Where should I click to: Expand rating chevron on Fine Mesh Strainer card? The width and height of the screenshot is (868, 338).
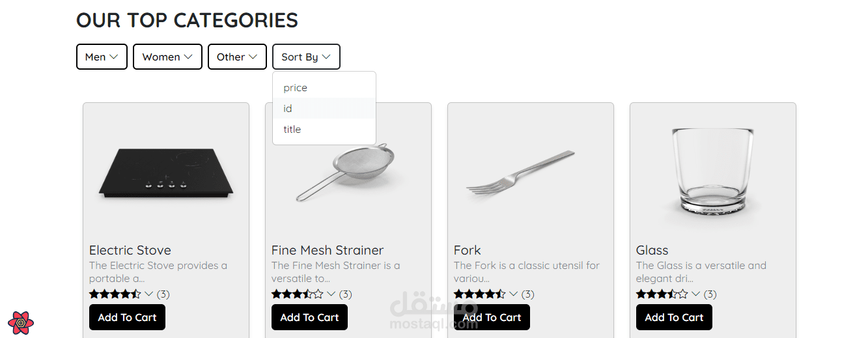(331, 294)
